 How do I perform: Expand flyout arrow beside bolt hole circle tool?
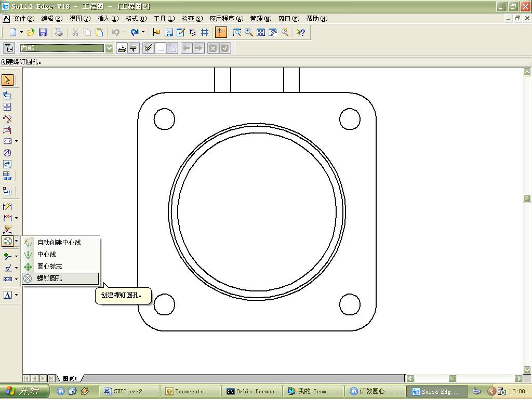tap(16, 241)
